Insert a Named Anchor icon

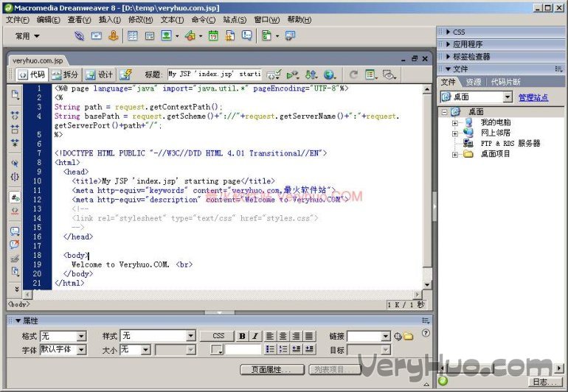coord(114,35)
